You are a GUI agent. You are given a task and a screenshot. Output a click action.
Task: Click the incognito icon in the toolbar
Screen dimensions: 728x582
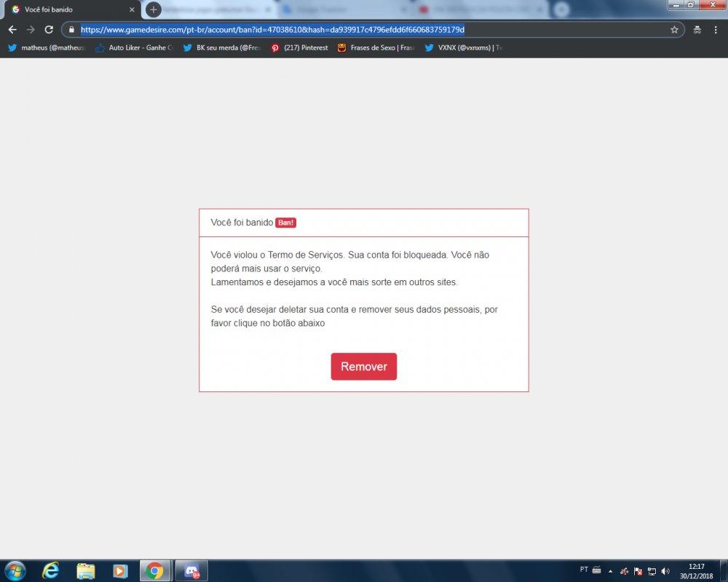(x=697, y=30)
